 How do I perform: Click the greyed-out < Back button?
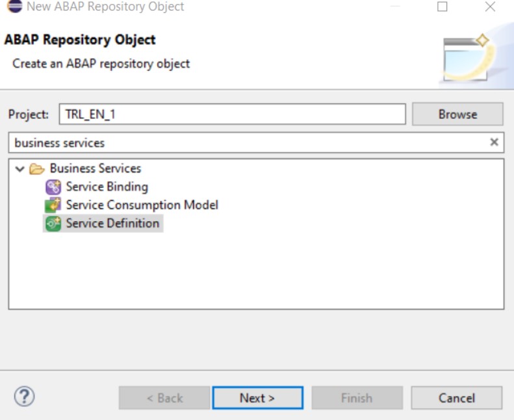pyautogui.click(x=164, y=398)
